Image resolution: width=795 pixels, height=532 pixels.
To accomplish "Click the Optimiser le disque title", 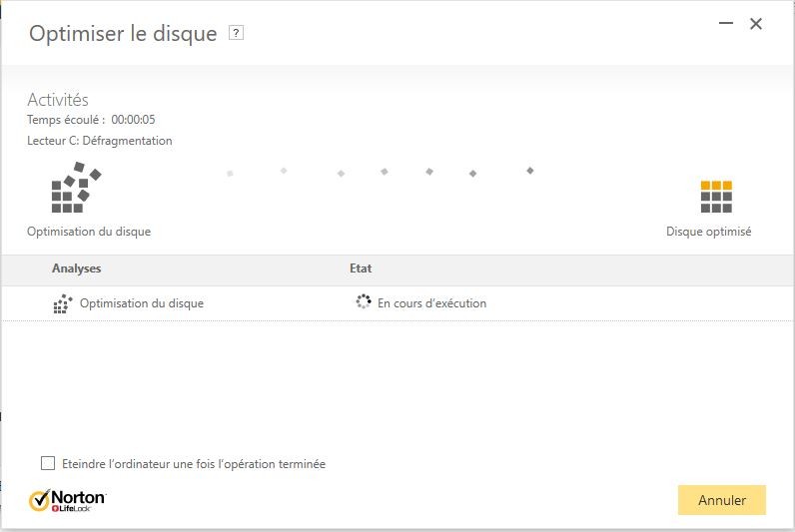I will point(123,34).
